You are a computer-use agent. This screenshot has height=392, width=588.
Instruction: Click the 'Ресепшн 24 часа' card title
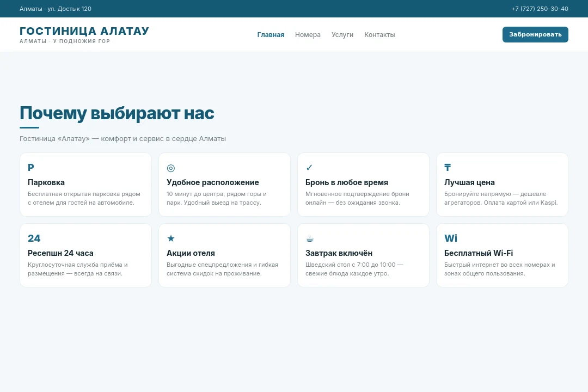pos(61,253)
